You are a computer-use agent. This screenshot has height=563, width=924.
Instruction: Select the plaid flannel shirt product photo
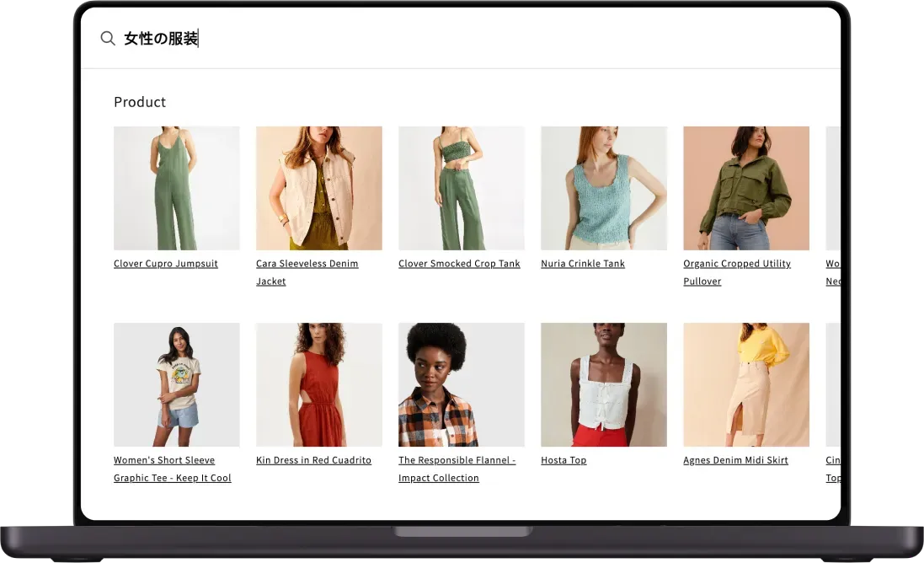pos(462,384)
